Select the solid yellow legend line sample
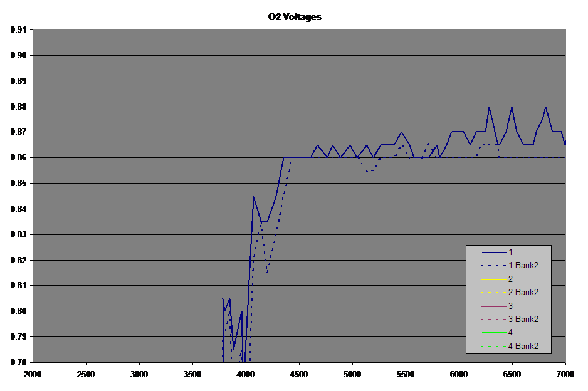This screenshot has height=391, width=588. tap(493, 279)
